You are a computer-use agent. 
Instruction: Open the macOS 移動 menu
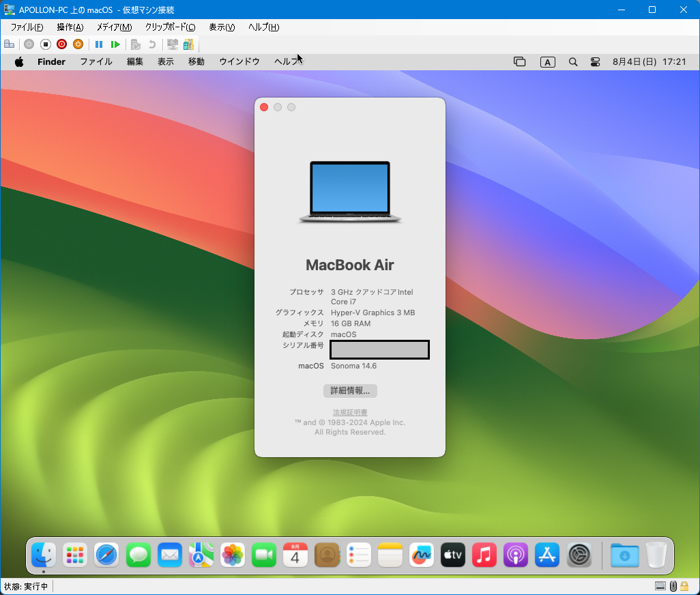click(x=196, y=61)
